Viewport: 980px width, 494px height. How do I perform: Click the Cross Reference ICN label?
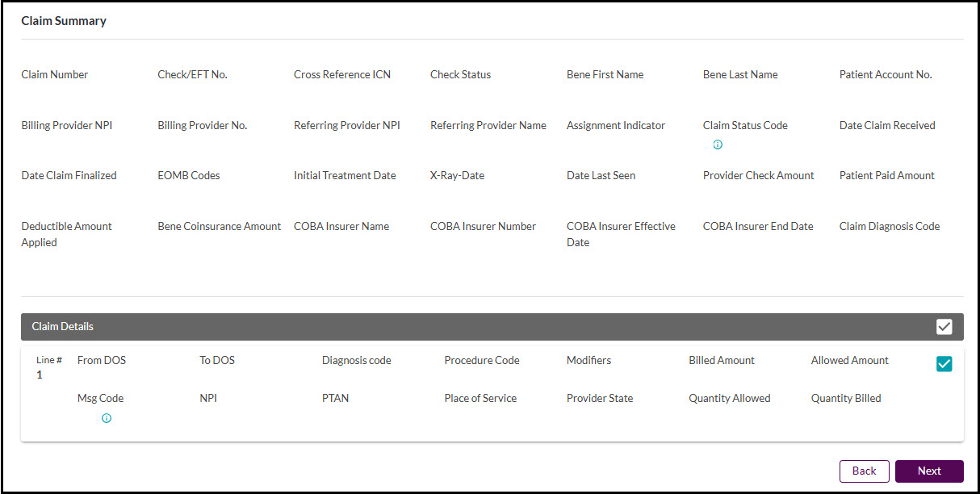click(341, 74)
